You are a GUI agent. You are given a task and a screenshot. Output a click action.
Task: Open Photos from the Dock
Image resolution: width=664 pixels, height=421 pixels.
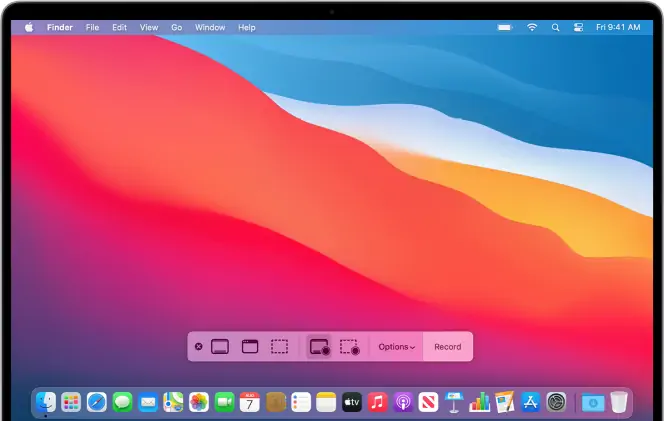click(199, 402)
